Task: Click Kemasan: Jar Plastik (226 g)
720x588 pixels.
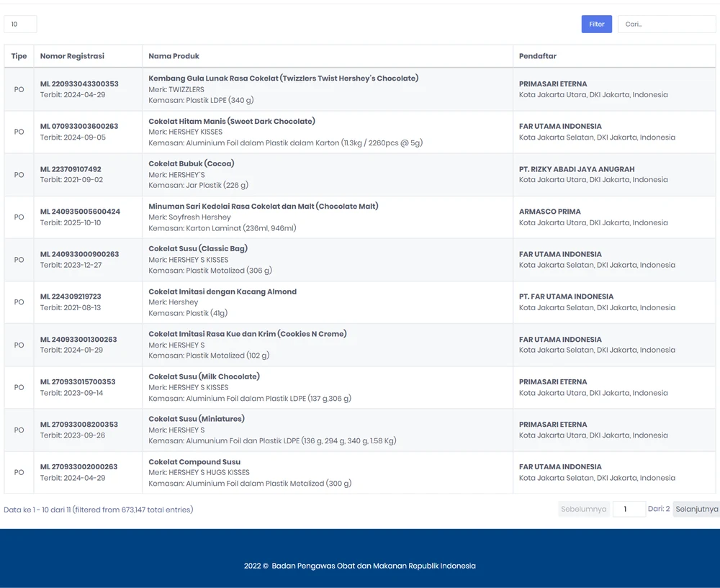Action: click(x=199, y=185)
